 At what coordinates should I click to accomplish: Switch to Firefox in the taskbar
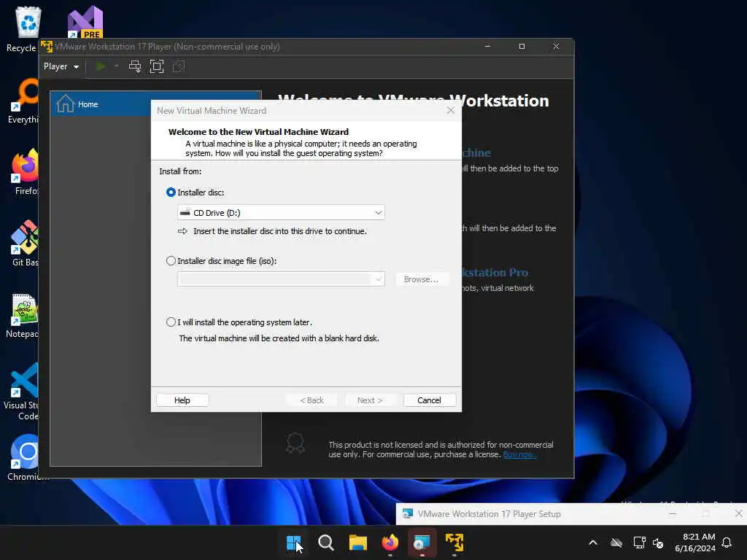[390, 542]
